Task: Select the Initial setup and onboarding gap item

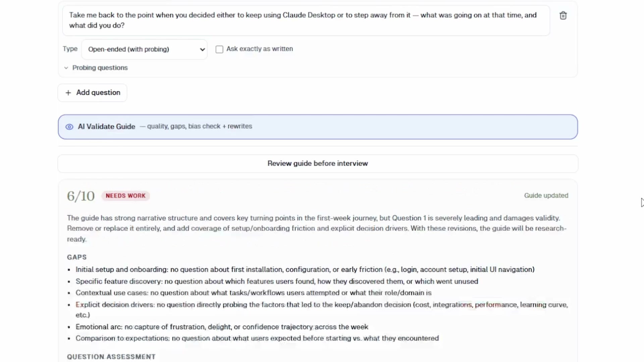Action: tap(305, 269)
